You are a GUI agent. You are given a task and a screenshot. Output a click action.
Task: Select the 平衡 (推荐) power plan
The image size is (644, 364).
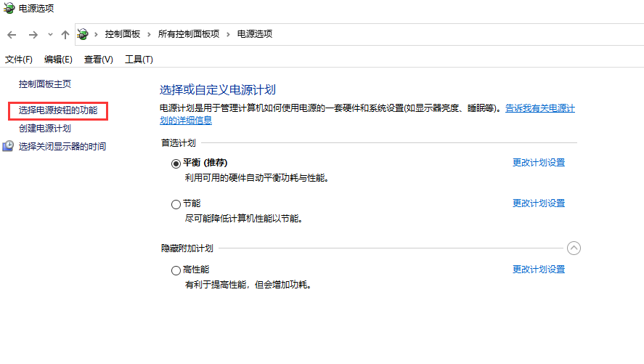pyautogui.click(x=176, y=163)
